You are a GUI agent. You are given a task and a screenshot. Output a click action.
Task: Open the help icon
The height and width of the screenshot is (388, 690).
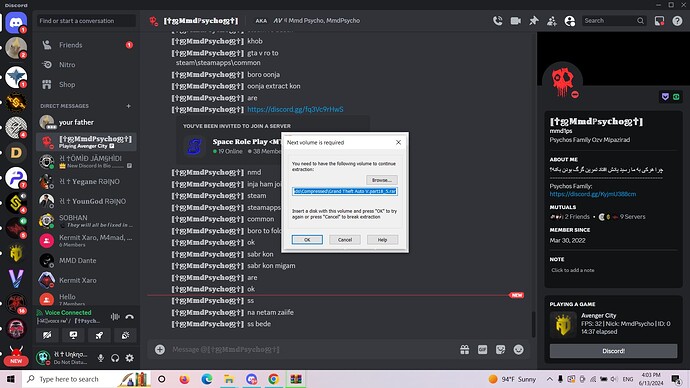click(x=677, y=21)
